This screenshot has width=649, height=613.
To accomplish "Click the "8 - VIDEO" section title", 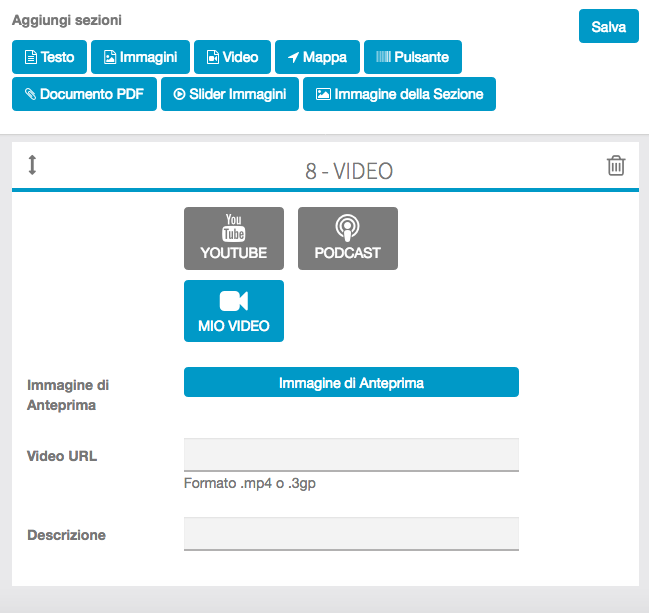I will click(x=349, y=171).
